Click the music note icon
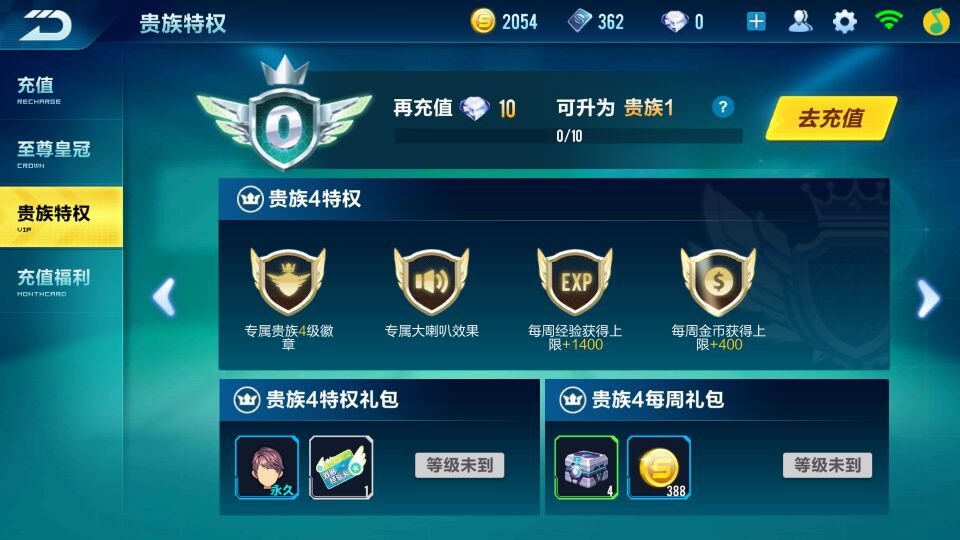The image size is (960, 540). pos(936,22)
